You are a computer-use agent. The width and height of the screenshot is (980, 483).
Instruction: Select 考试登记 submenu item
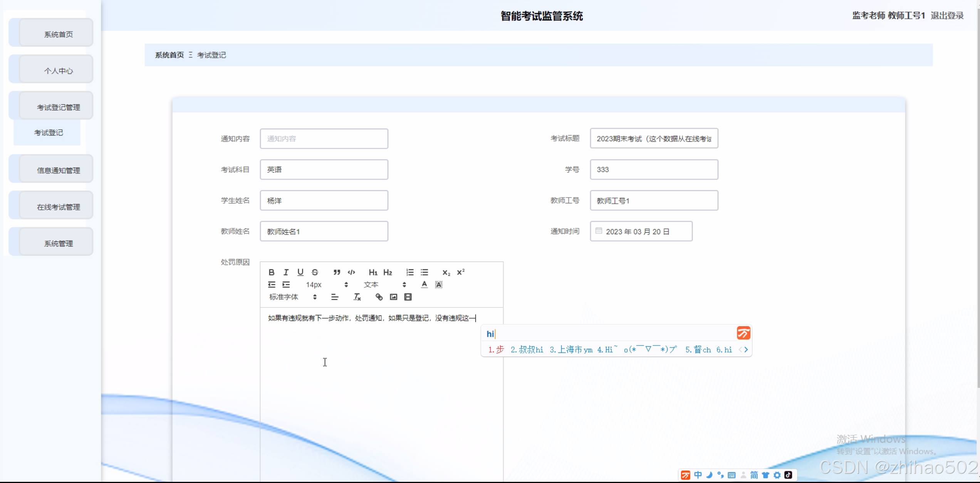coord(48,132)
